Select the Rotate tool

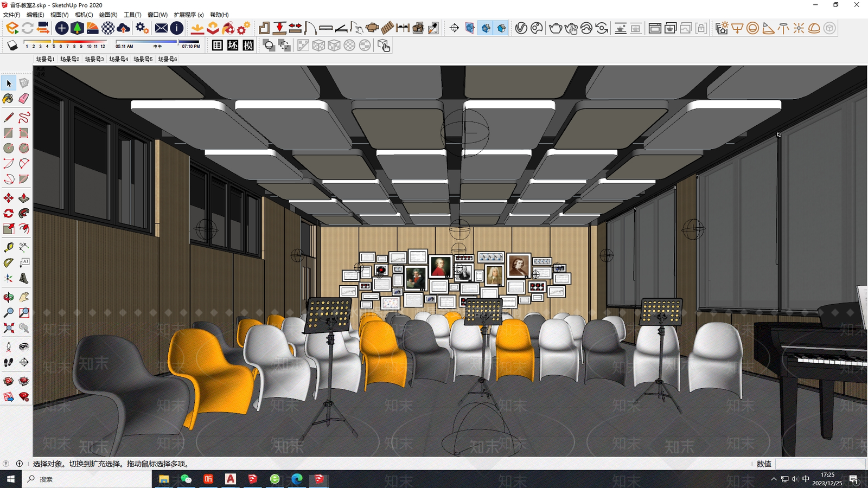[8, 214]
